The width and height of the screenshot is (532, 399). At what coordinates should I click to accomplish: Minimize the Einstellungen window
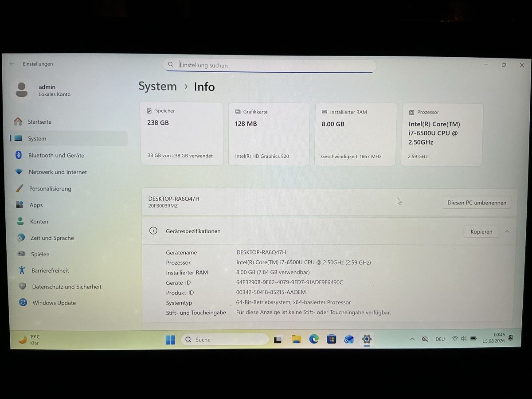[x=486, y=65]
